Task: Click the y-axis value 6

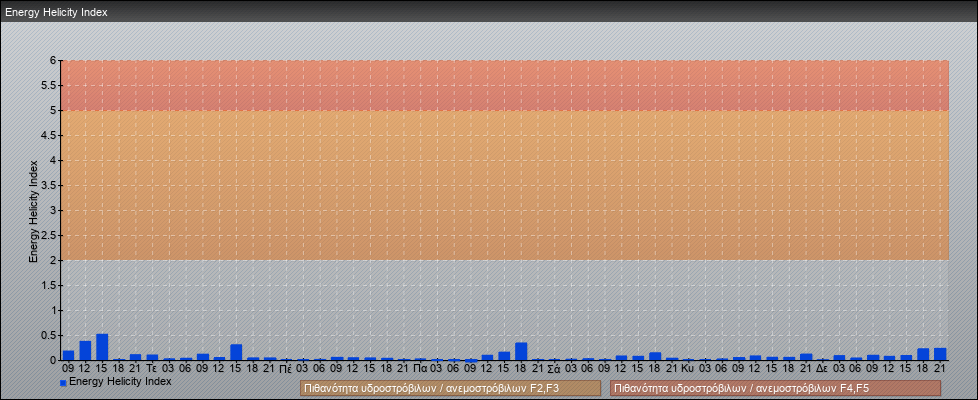Action: click(54, 61)
